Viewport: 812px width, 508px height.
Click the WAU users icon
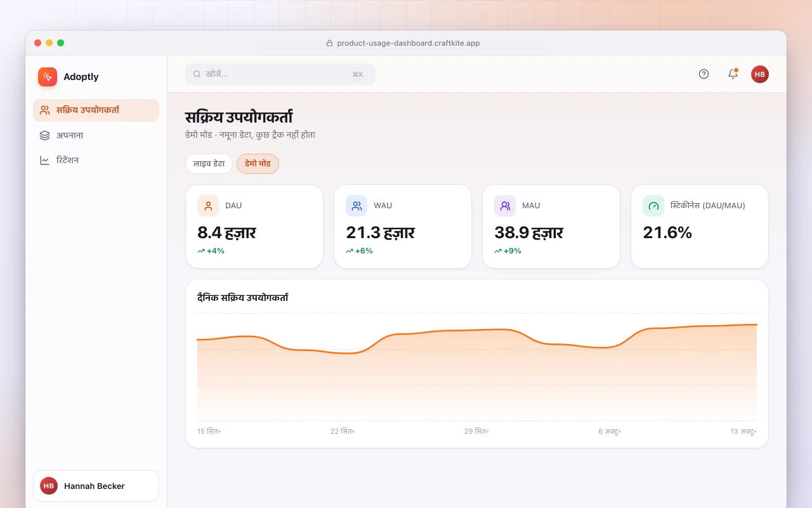pos(357,206)
